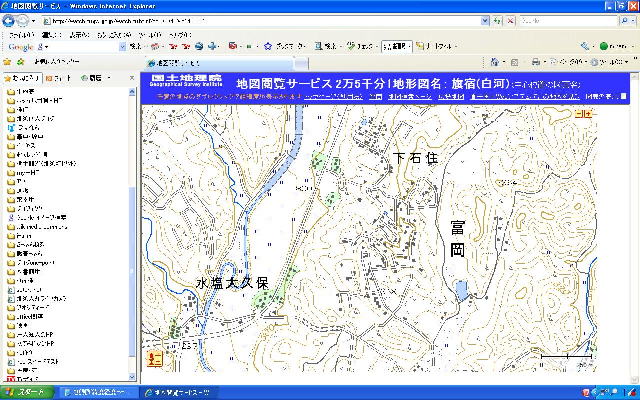The height and width of the screenshot is (400, 640).
Task: Click the 水塩大久保 place label on the map
Action: tap(233, 283)
